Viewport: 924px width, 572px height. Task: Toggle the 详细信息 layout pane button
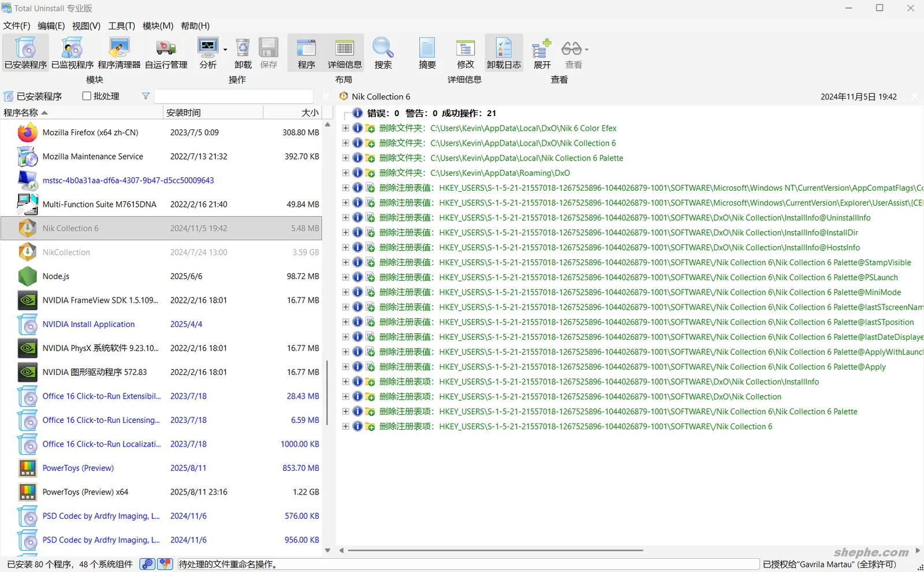pos(345,53)
